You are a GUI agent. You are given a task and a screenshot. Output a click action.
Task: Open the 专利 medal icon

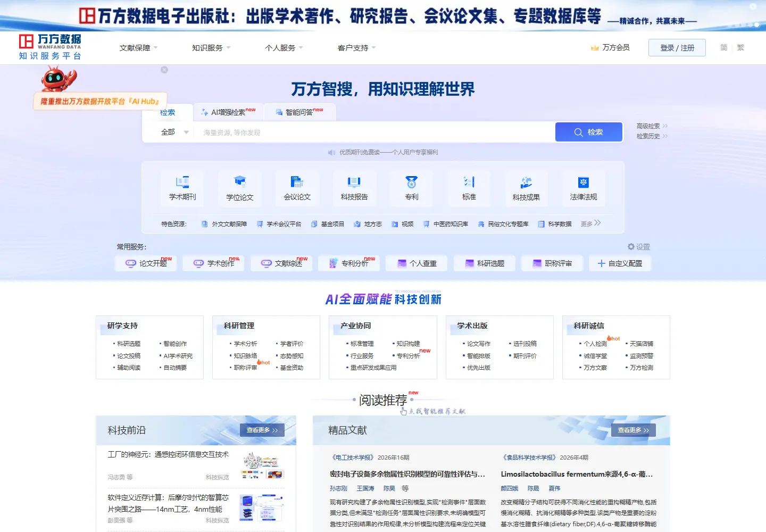tap(412, 182)
